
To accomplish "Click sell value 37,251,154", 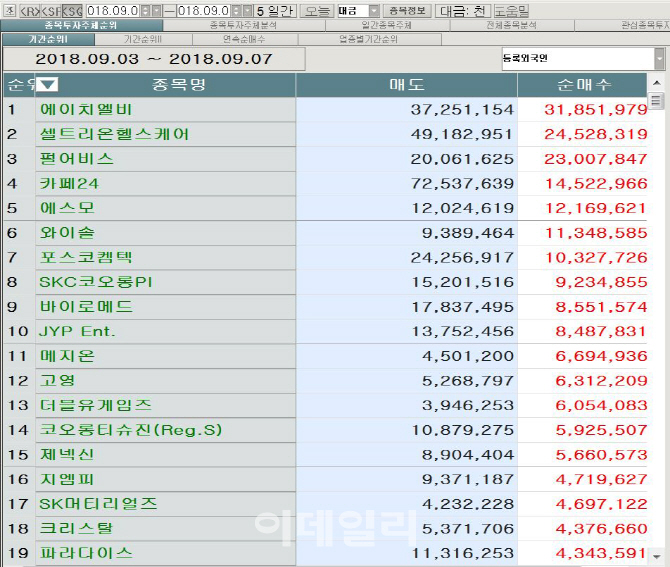I will pyautogui.click(x=462, y=110).
